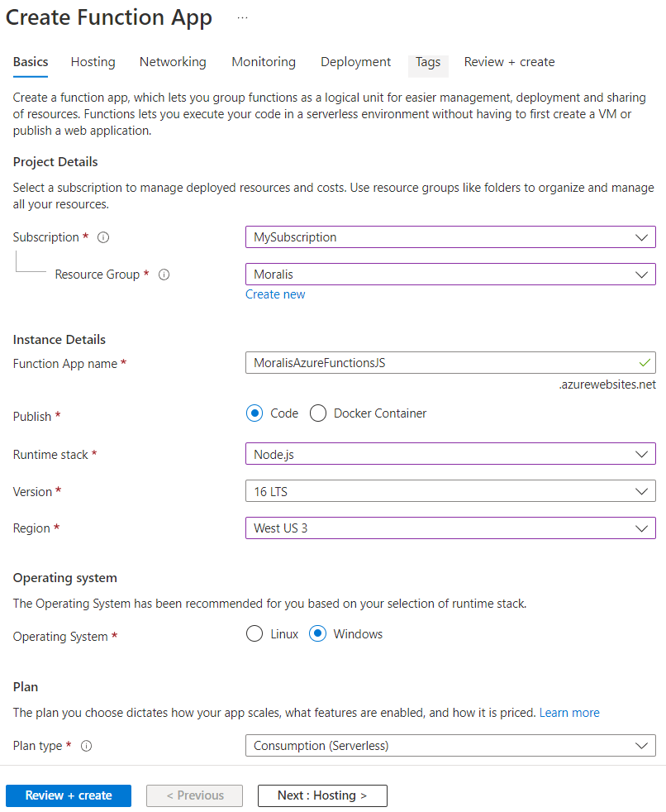666x812 pixels.
Task: Open the Subscription dropdown
Action: (450, 237)
